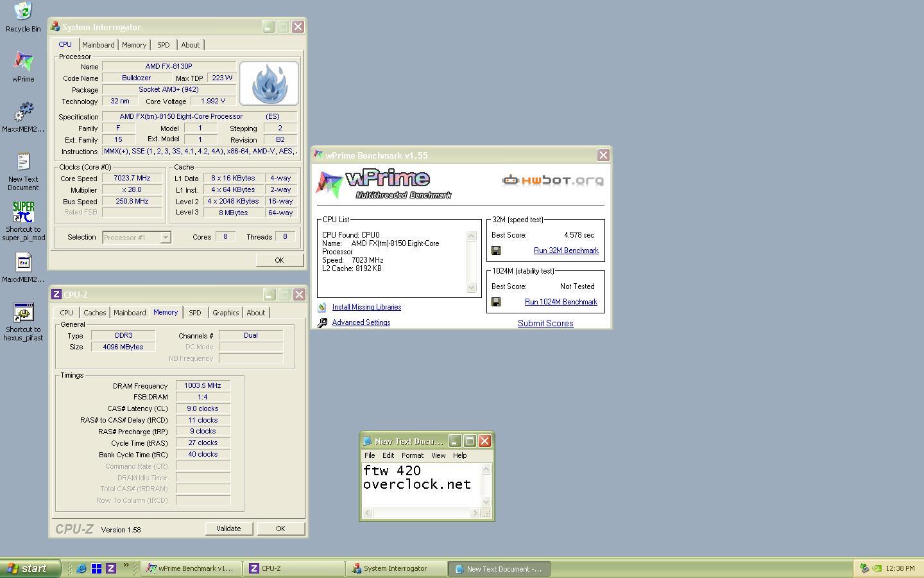Click the CPU-Z title bar Z icon

point(56,295)
